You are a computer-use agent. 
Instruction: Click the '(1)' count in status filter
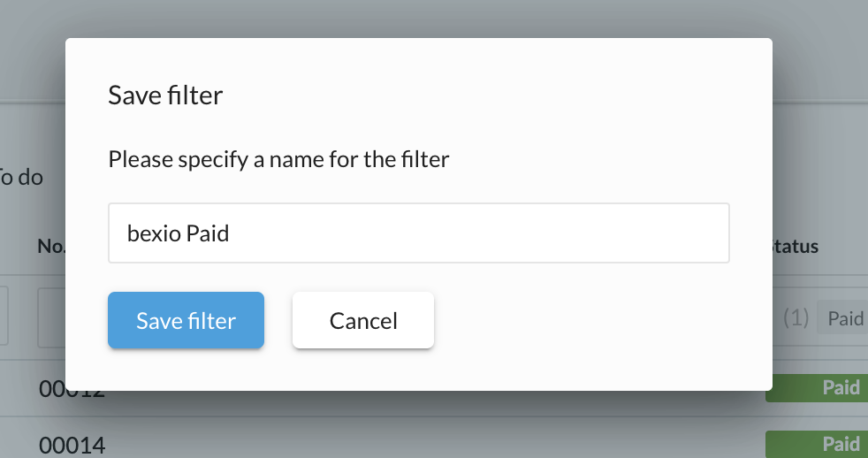(796, 319)
